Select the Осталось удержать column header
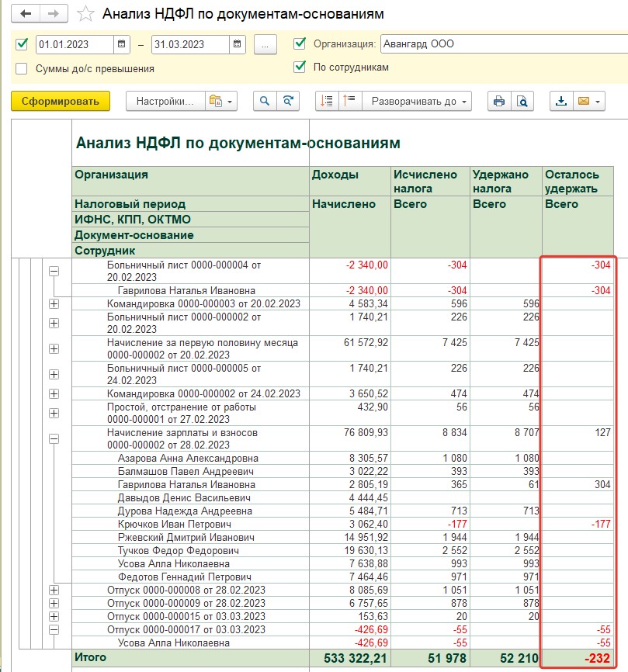 click(578, 182)
